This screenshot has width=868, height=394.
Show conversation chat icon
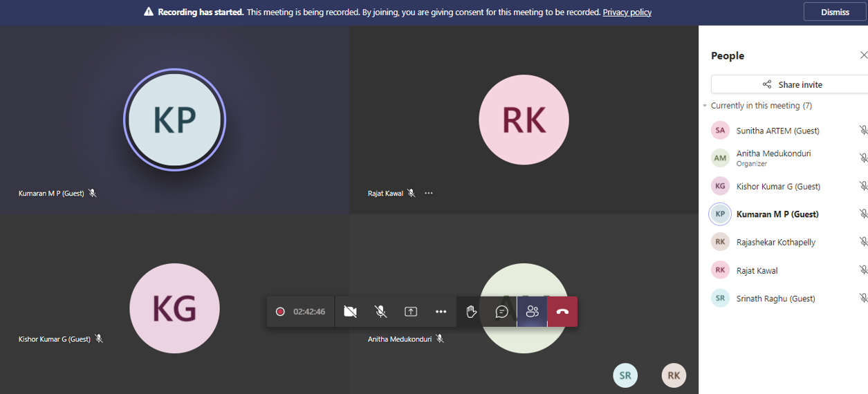(502, 312)
